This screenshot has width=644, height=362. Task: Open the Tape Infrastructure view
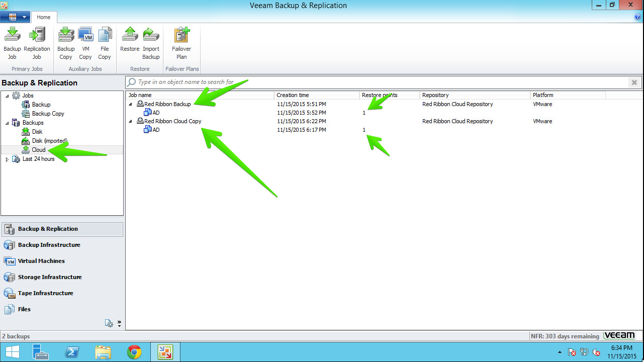[62, 293]
